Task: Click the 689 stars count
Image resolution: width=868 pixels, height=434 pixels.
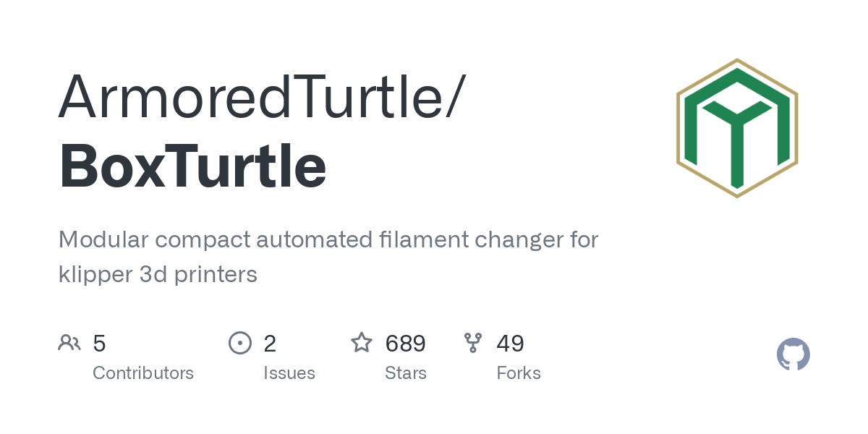Action: click(406, 344)
